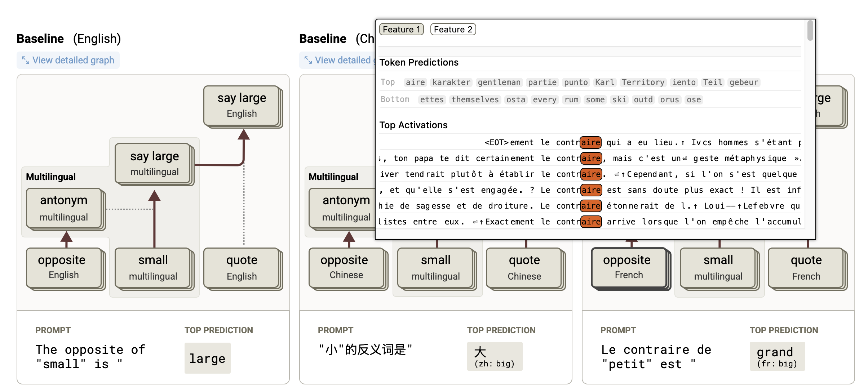Click bottom token prediction 'rum'

(571, 100)
